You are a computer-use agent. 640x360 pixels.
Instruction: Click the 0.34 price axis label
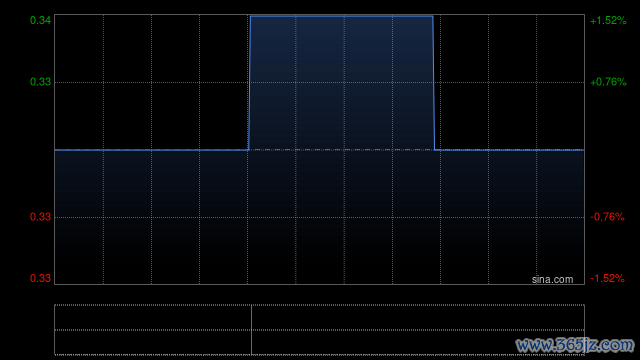click(40, 20)
